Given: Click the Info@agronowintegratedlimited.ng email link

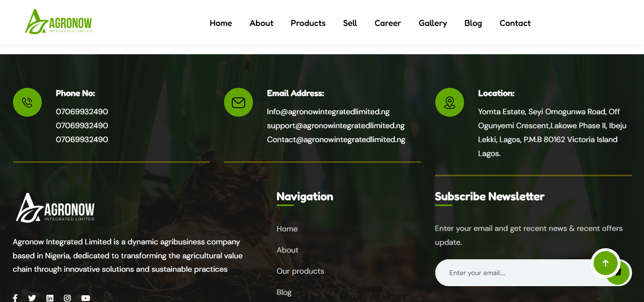Looking at the screenshot, I should 328,112.
